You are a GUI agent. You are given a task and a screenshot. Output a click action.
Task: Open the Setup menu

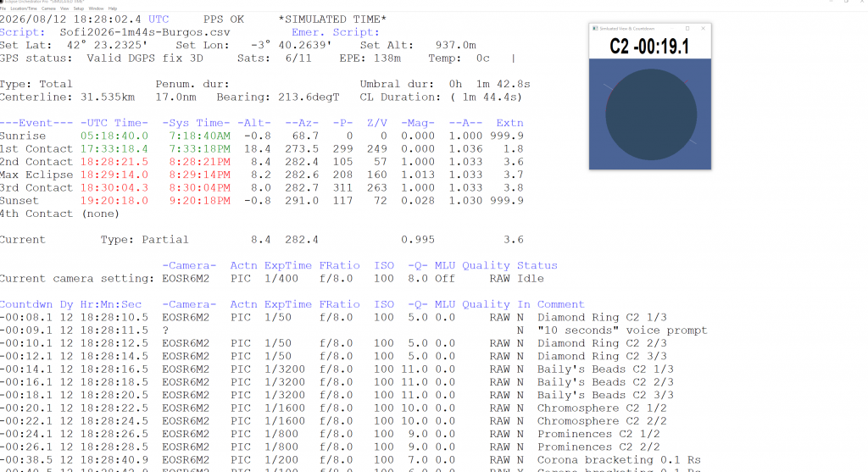[x=79, y=8]
